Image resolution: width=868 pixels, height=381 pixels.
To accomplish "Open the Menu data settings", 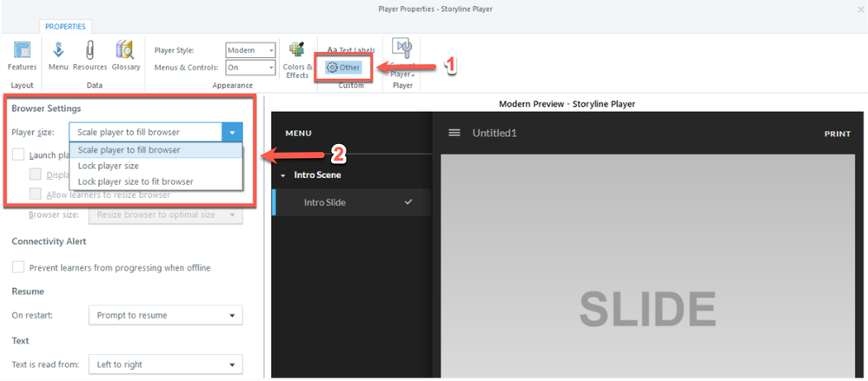I will coord(58,56).
